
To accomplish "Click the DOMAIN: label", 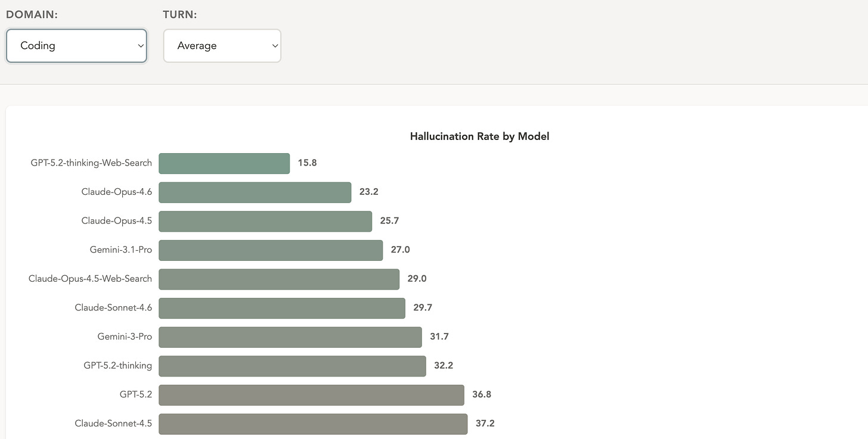I will (32, 15).
